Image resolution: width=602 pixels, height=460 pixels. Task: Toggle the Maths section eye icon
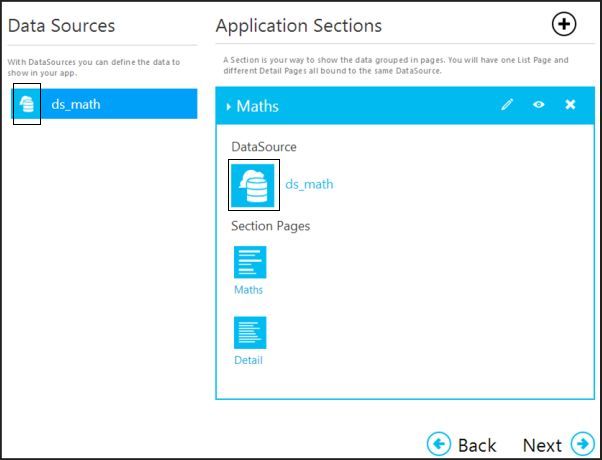539,105
